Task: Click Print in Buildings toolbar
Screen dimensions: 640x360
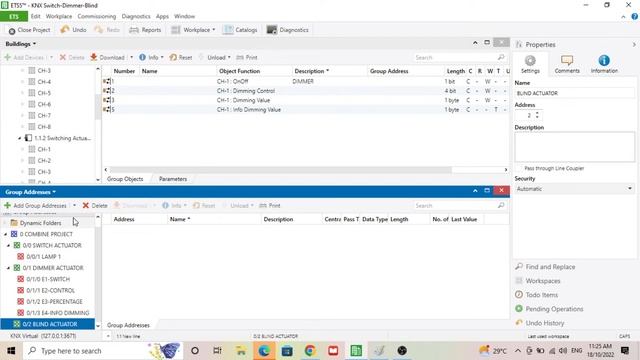Action: click(247, 58)
